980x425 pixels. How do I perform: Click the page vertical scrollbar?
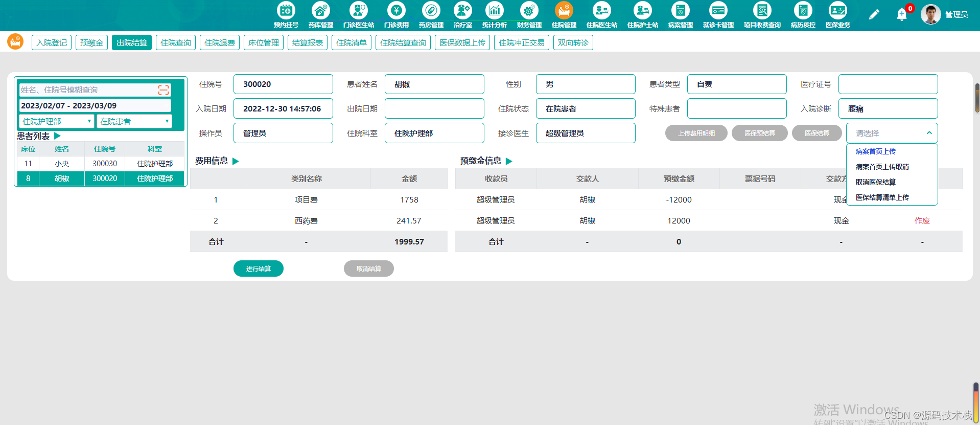point(977,98)
